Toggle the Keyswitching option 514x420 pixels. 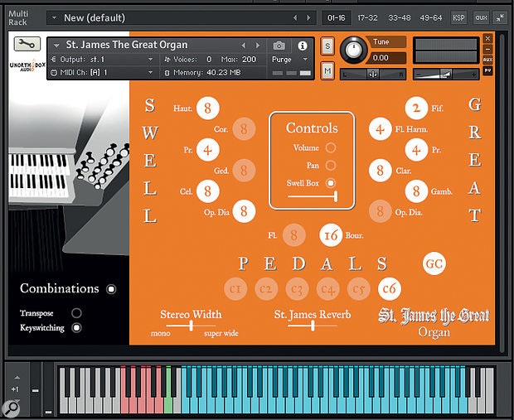(x=76, y=327)
